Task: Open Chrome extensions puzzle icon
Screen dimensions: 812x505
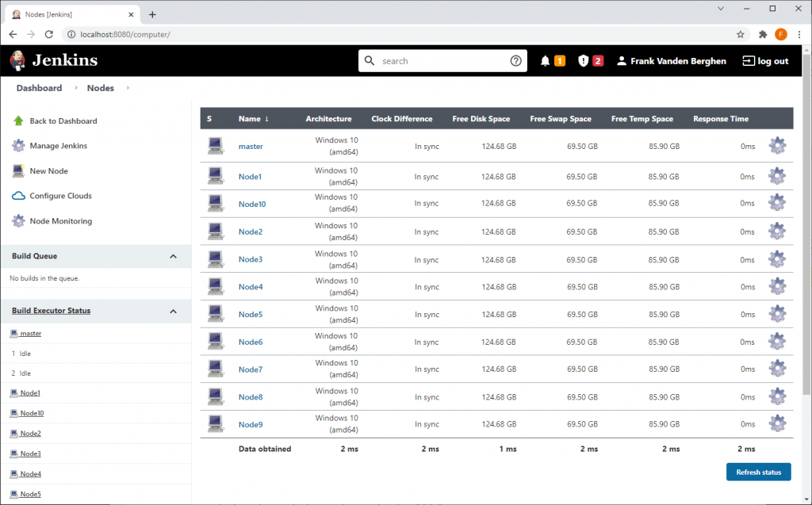Action: click(763, 34)
